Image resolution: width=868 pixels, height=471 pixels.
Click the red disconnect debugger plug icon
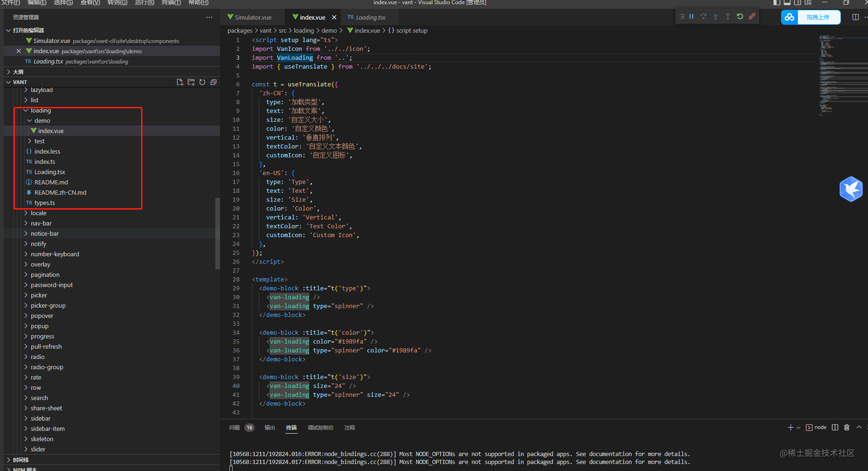(x=752, y=17)
